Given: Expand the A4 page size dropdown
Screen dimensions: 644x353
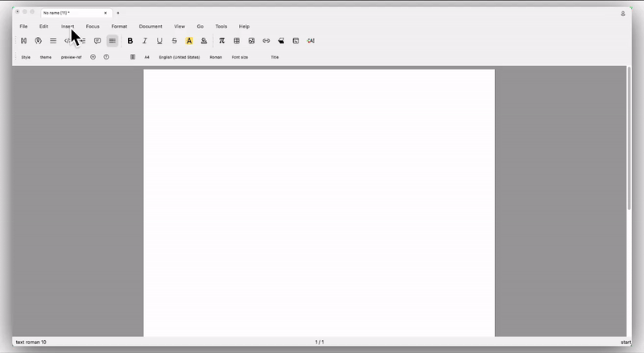Looking at the screenshot, I should point(147,57).
